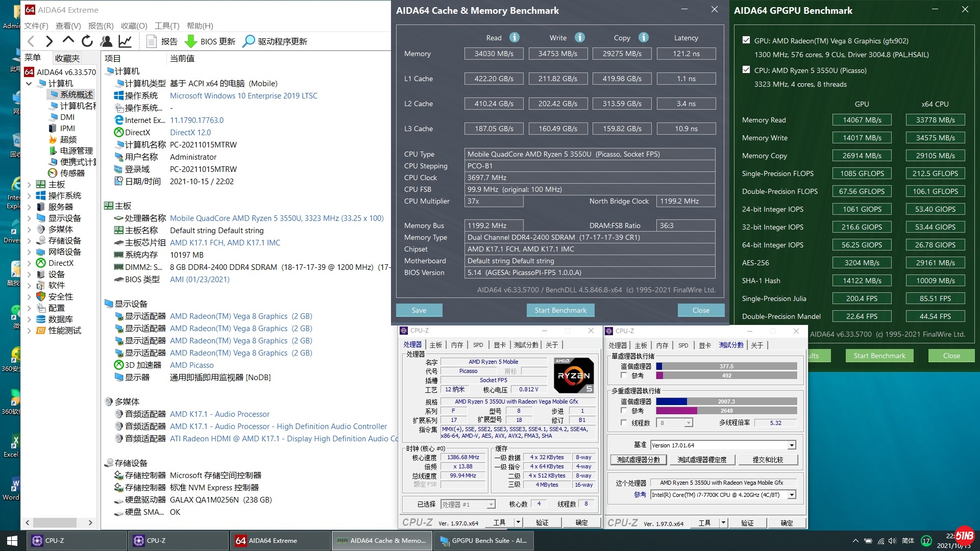Click the refresh icon in AIDA64 toolbar

[x=87, y=41]
